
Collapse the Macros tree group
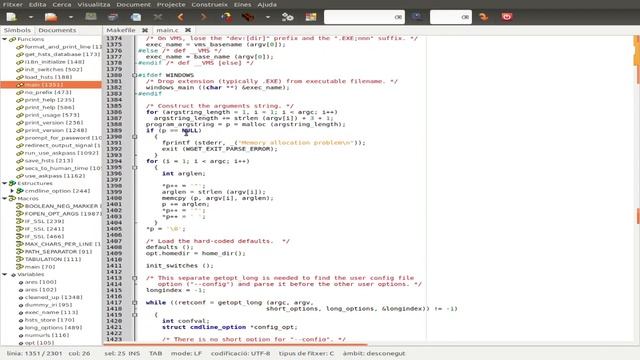4,198
